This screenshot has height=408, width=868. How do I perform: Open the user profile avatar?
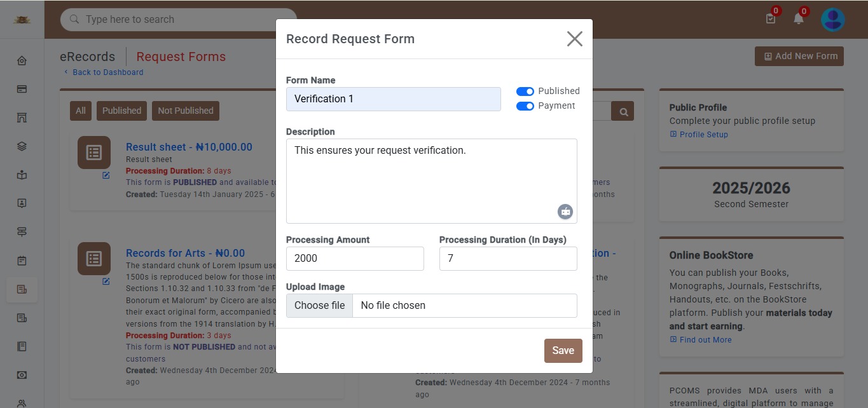click(x=832, y=20)
